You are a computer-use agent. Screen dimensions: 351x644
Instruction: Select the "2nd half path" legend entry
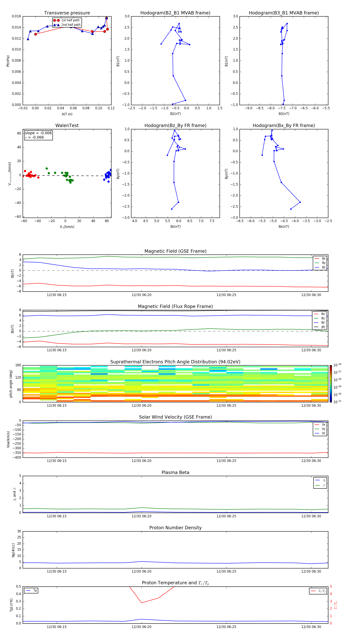[x=67, y=25]
